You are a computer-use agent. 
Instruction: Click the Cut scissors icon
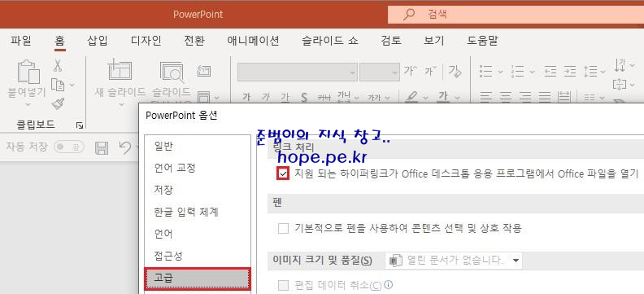[x=58, y=65]
